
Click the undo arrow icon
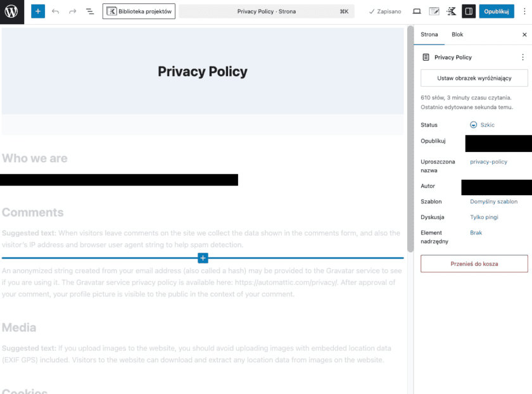(x=56, y=11)
